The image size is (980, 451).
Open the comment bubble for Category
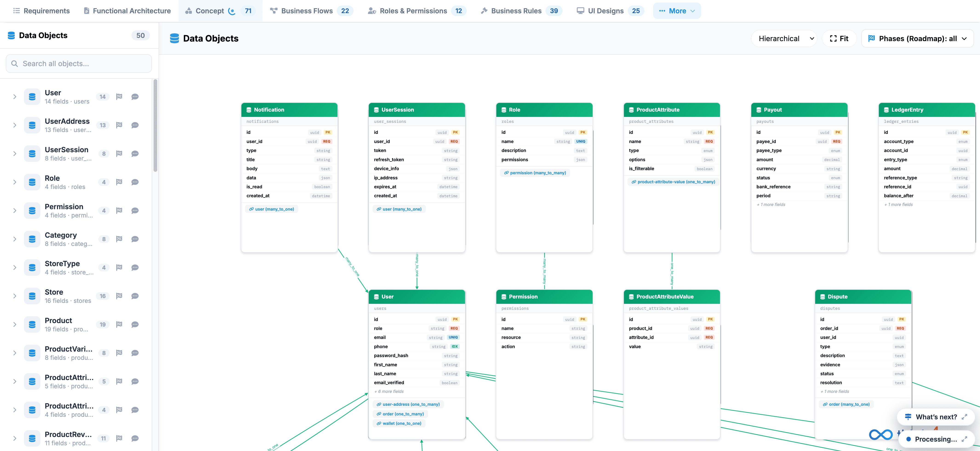pyautogui.click(x=135, y=239)
